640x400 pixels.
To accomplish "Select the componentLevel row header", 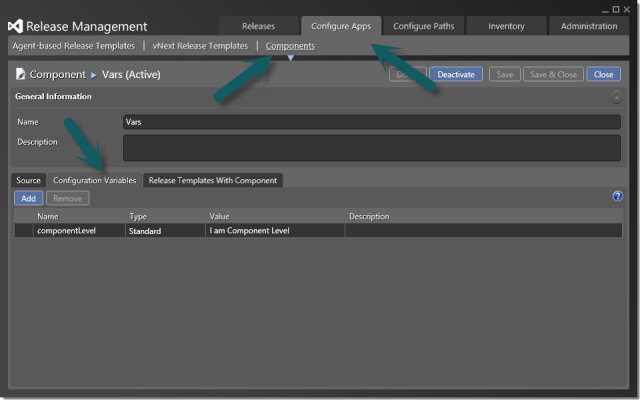I will click(24, 231).
